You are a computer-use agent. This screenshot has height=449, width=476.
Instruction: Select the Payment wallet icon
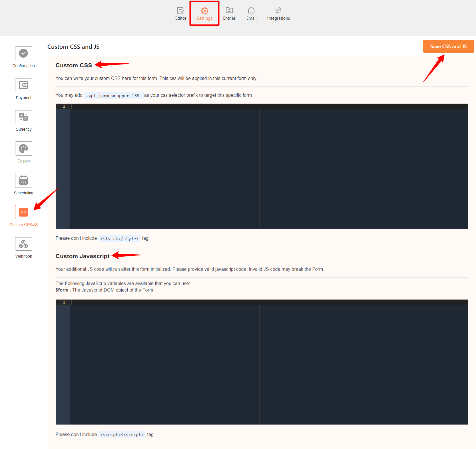pyautogui.click(x=24, y=85)
